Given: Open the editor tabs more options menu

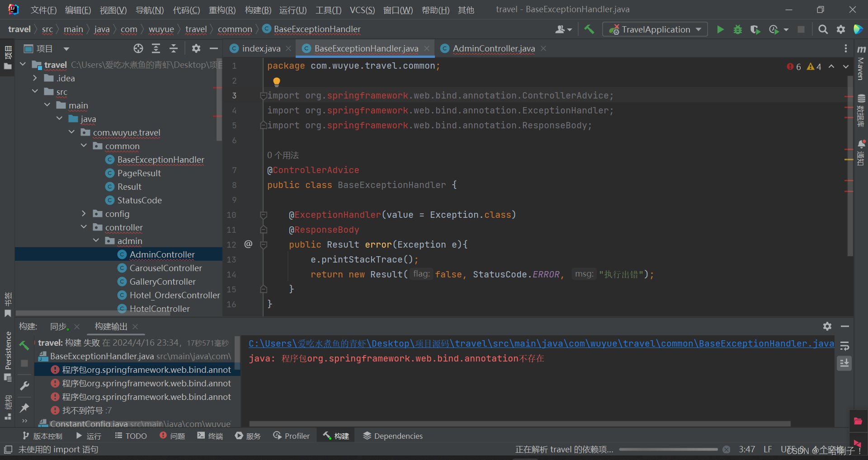Looking at the screenshot, I should point(845,48).
